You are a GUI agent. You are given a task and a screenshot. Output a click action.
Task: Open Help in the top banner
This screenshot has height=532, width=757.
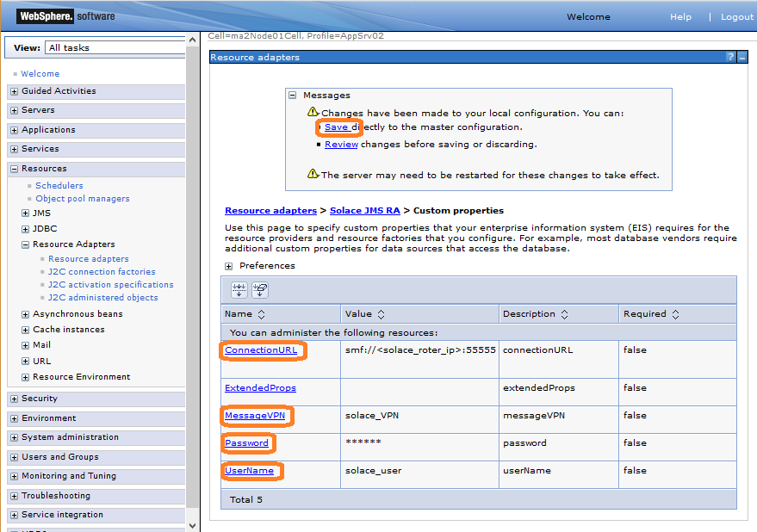(x=680, y=16)
